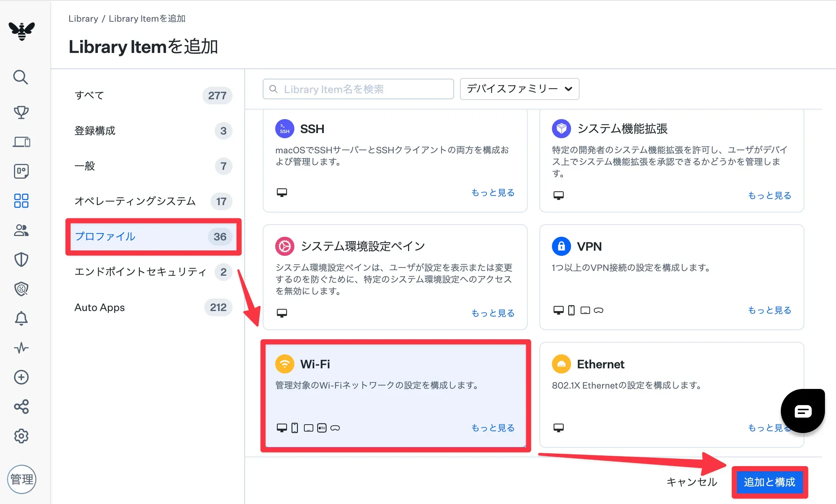Click the activity pulse icon

click(21, 348)
